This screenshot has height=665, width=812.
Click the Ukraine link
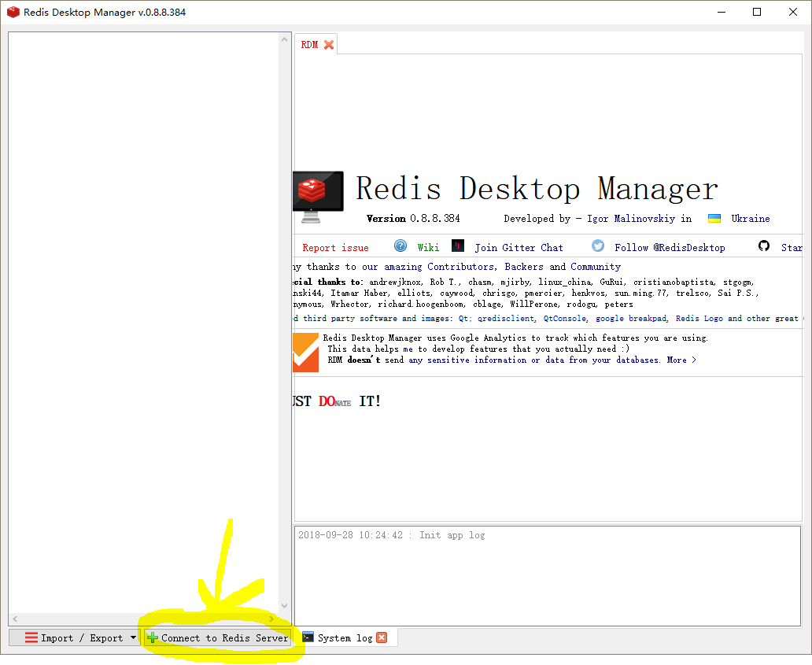[x=751, y=219]
